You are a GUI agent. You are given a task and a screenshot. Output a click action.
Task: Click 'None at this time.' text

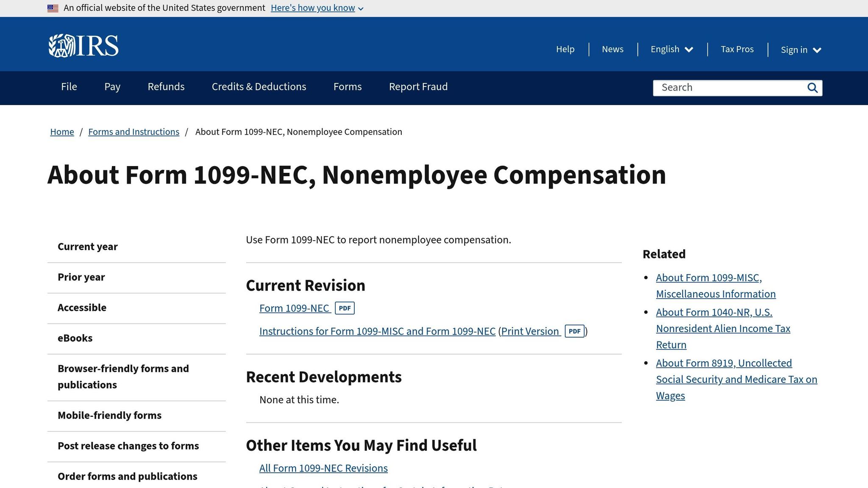click(299, 400)
